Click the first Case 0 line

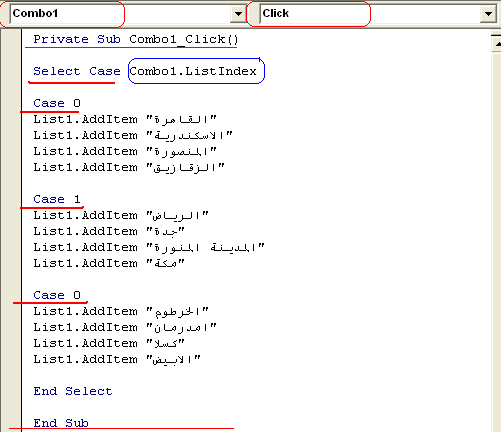[57, 103]
